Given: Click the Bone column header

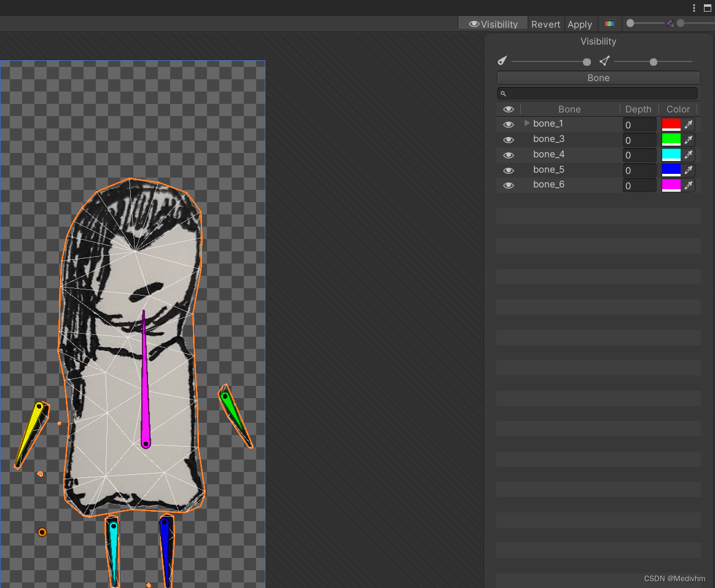Looking at the screenshot, I should point(569,109).
